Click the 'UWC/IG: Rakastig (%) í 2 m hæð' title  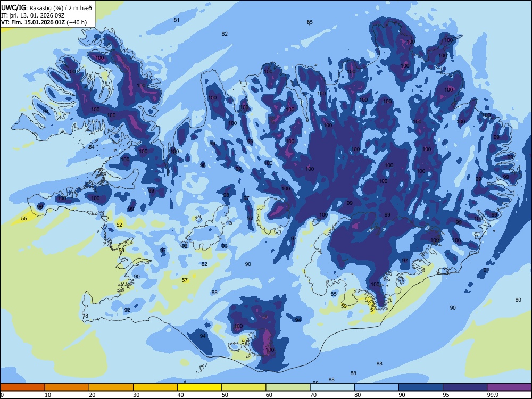46,8
